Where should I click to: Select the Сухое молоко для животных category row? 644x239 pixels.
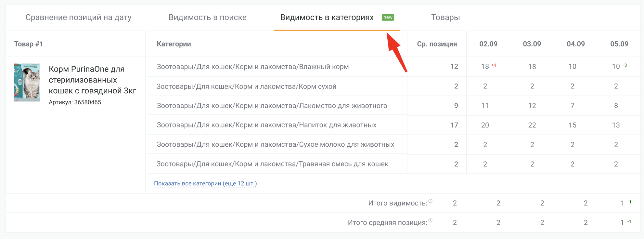[x=277, y=144]
